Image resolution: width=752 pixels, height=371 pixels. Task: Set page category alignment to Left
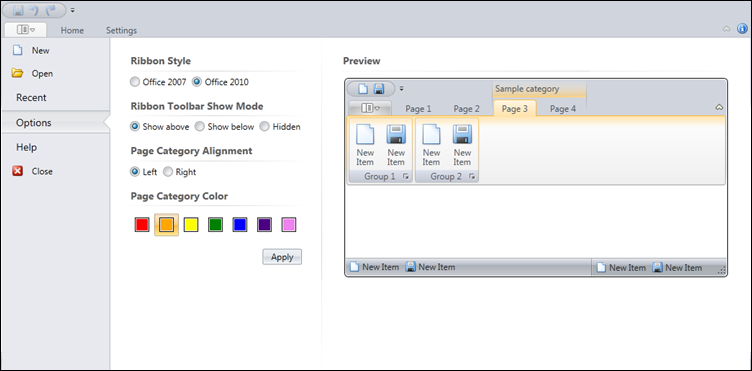click(x=144, y=172)
